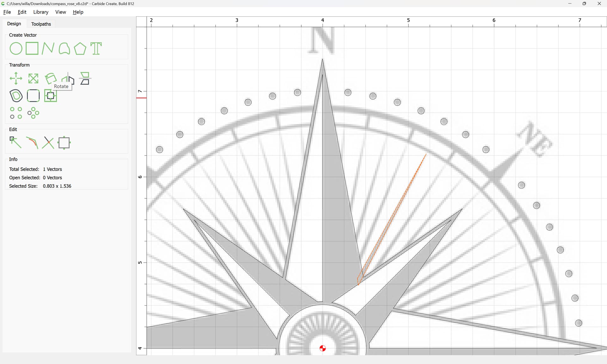The width and height of the screenshot is (607, 364).
Task: Open the Scale transform tool
Action: point(33,78)
